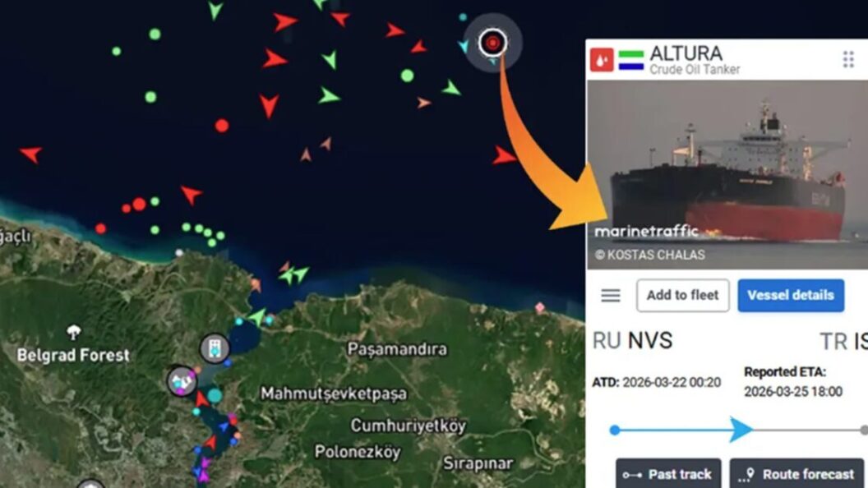Open Vessel details
This screenshot has height=488, width=868.
791,296
